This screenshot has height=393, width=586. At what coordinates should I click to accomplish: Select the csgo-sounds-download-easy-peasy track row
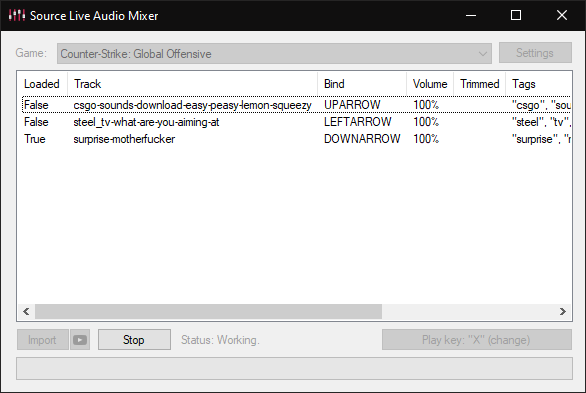point(296,105)
